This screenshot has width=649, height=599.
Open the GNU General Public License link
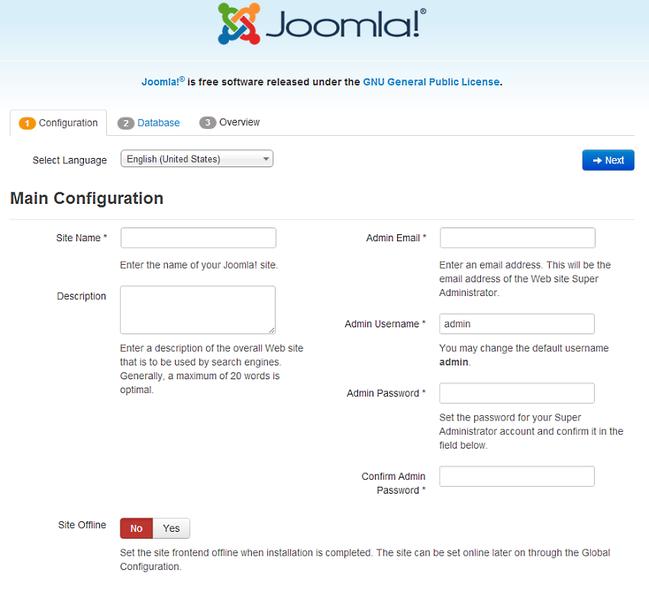tap(431, 82)
